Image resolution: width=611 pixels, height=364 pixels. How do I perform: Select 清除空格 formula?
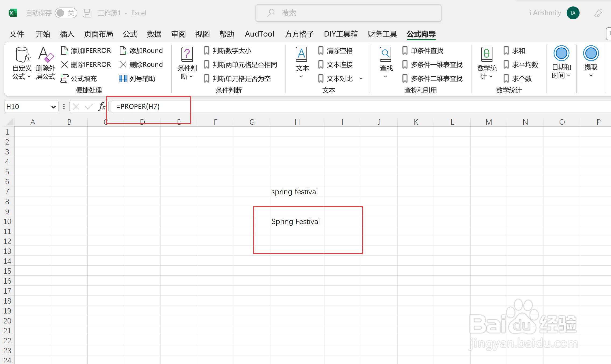tap(335, 51)
